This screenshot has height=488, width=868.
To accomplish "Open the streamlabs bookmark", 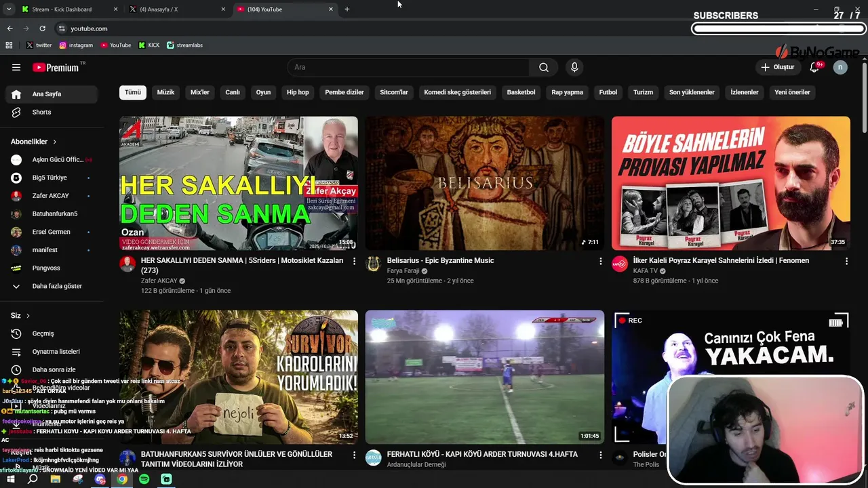I will pyautogui.click(x=184, y=45).
